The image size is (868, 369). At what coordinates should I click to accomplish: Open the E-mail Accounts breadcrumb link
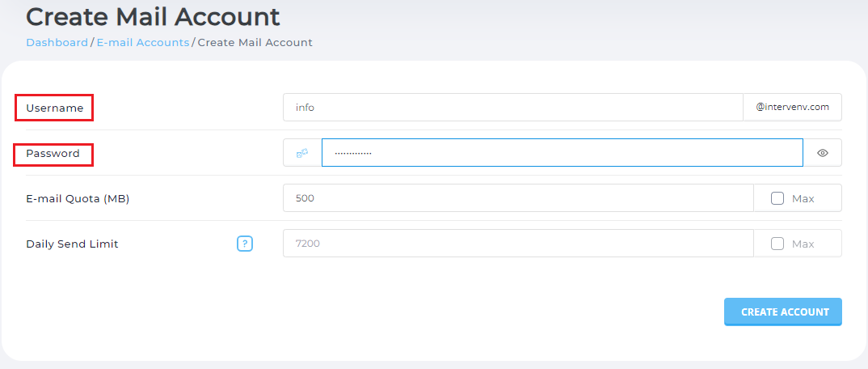coord(143,42)
